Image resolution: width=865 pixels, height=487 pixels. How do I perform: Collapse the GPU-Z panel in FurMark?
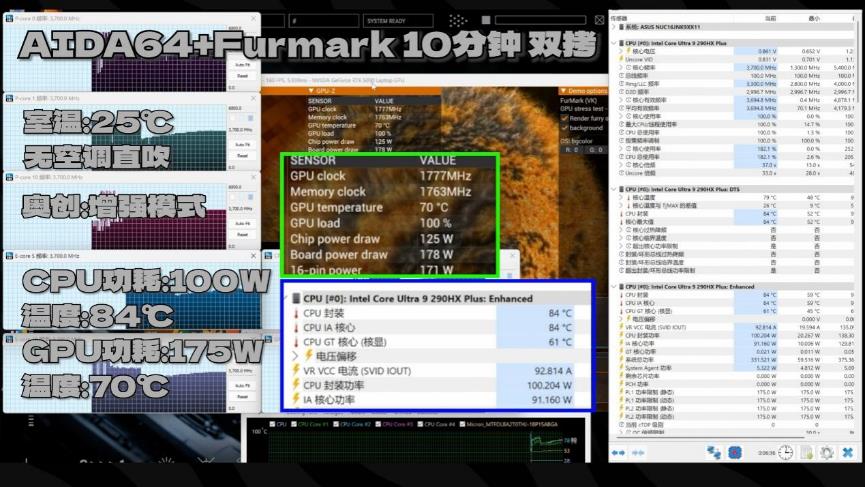(x=311, y=90)
